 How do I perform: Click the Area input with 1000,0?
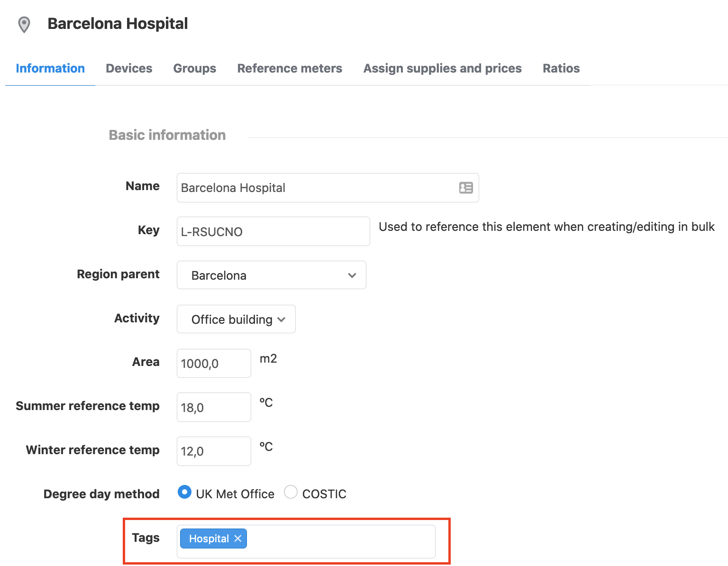(x=214, y=363)
